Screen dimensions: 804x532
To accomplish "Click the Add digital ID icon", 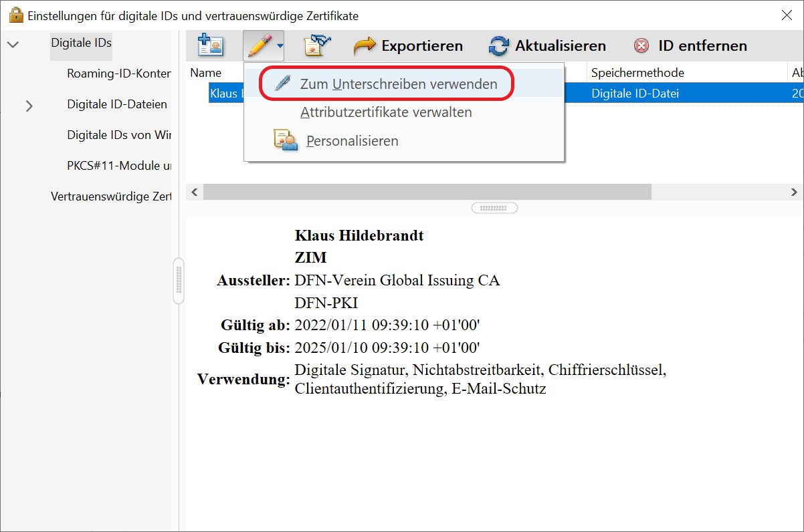I will pos(211,45).
